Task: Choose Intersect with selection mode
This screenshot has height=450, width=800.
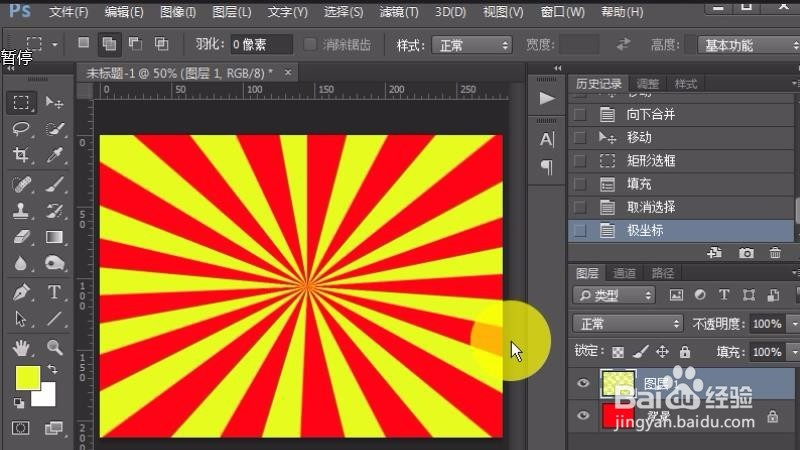Action: coord(161,44)
